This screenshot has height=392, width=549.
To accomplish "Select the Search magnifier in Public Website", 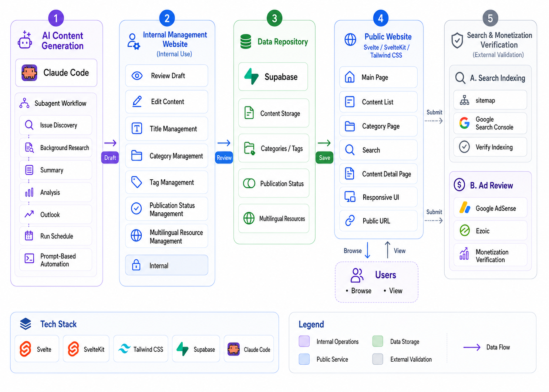I will click(x=350, y=150).
